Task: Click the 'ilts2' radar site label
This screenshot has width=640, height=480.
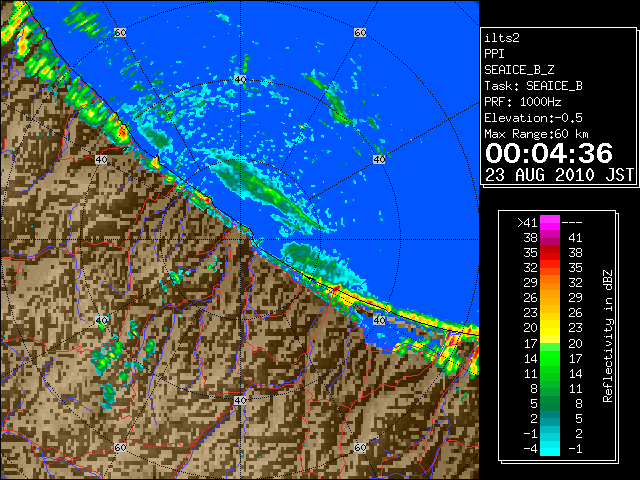Action: [x=502, y=38]
